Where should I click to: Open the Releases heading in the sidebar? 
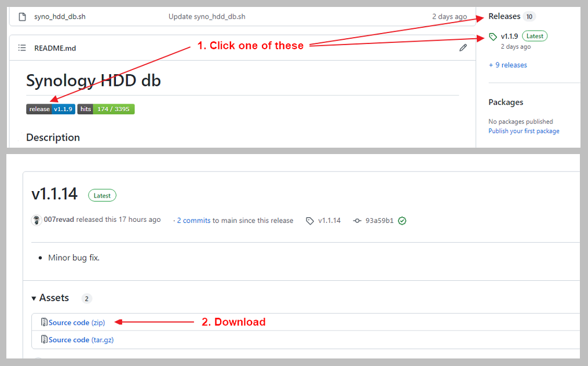[x=504, y=16]
